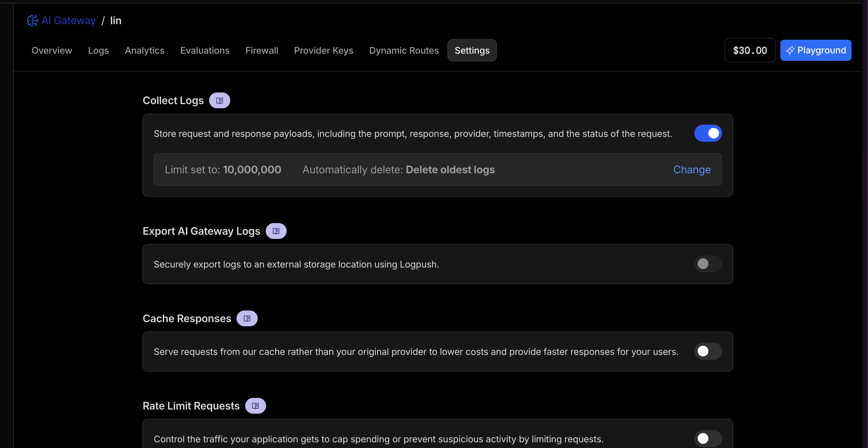Click the AI Gateway brain icon
The image size is (868, 448).
(32, 21)
